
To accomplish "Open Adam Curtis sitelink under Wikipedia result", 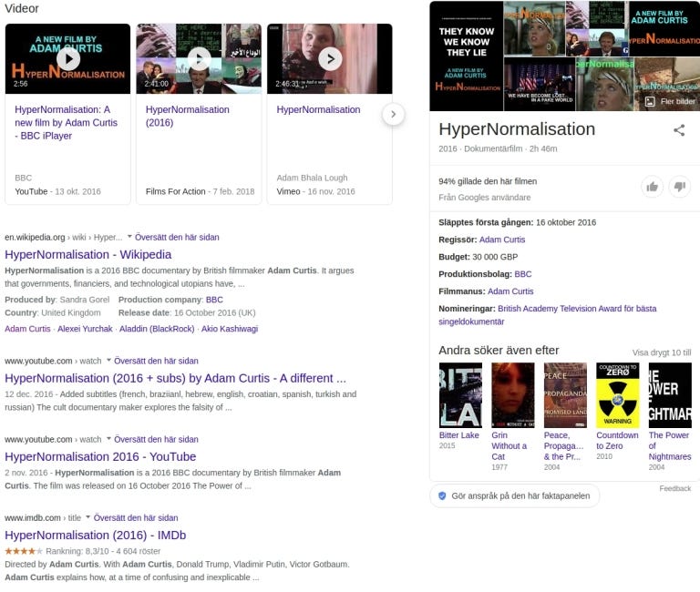I will 27,329.
